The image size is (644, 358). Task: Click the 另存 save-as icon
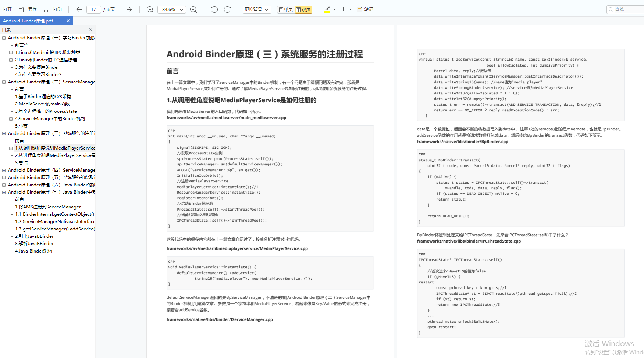(x=21, y=10)
